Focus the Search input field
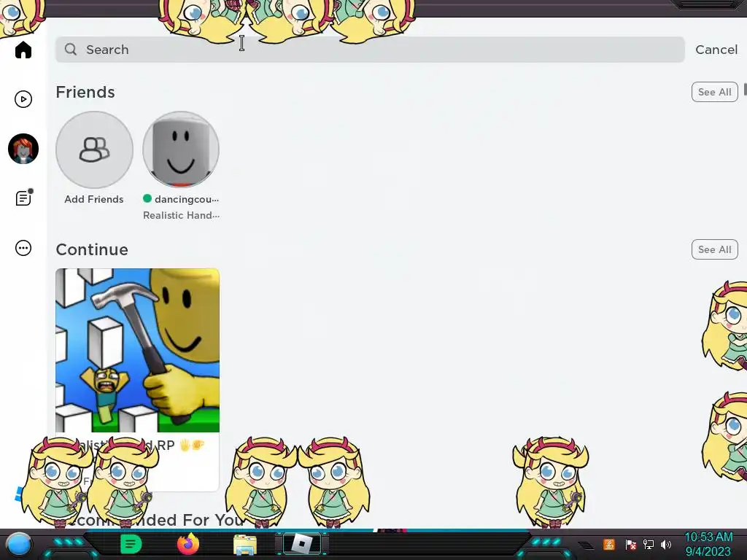The image size is (747, 560). pyautogui.click(x=370, y=50)
